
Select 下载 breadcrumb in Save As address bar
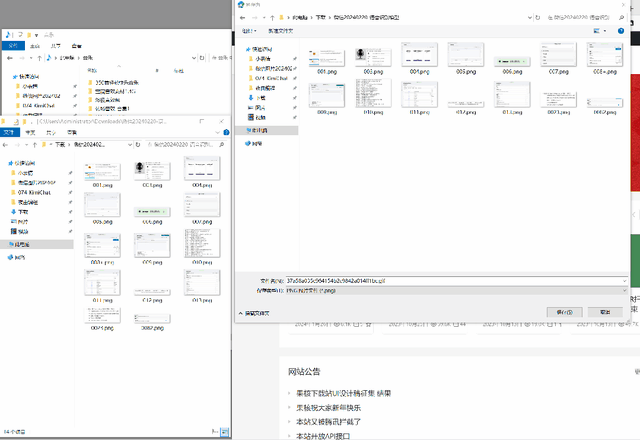(320, 18)
